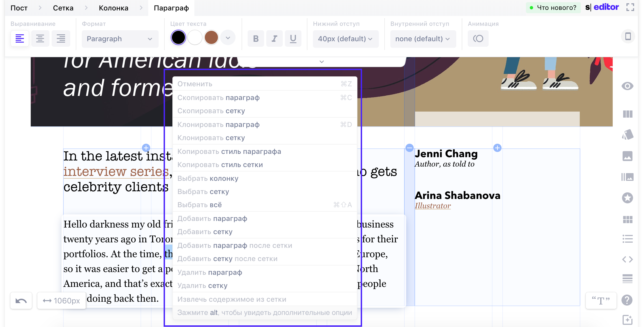
Task: Open Что нового? button
Action: coord(553,7)
